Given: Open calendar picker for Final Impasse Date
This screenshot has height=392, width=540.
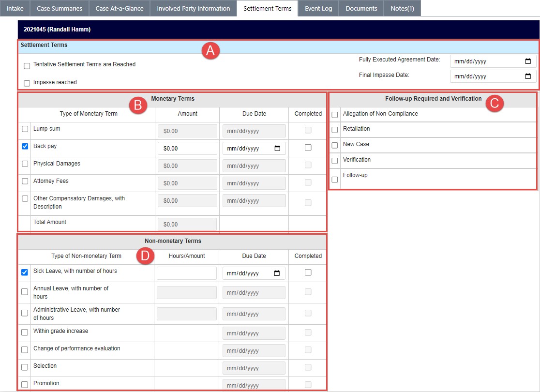Looking at the screenshot, I should 527,76.
